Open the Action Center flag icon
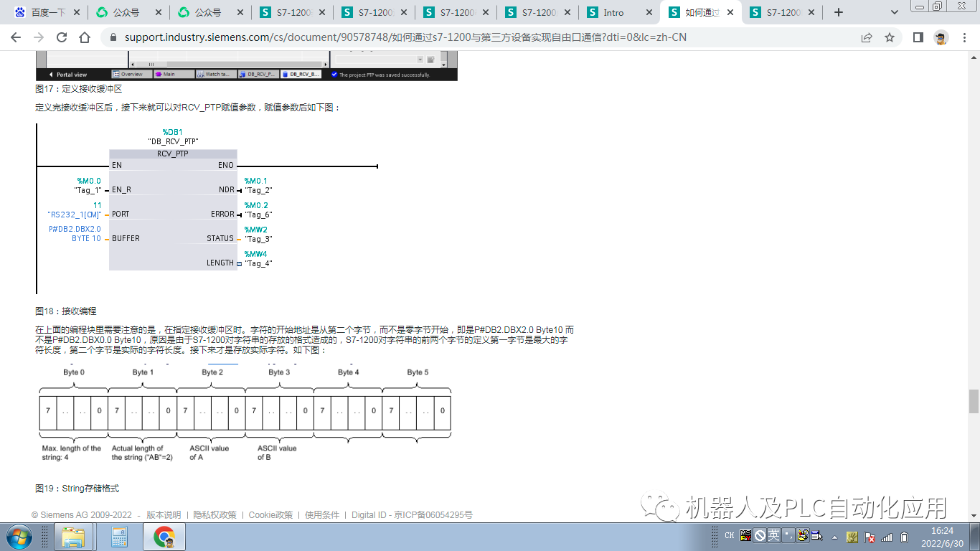The width and height of the screenshot is (980, 551). coord(870,537)
